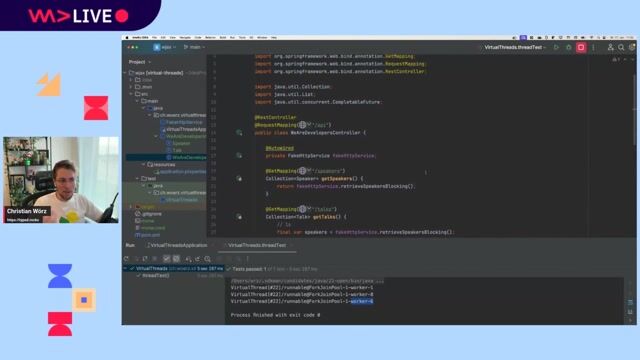Switch to VirtualThreadsApplication run tab
The width and height of the screenshot is (640, 360).
(177, 245)
